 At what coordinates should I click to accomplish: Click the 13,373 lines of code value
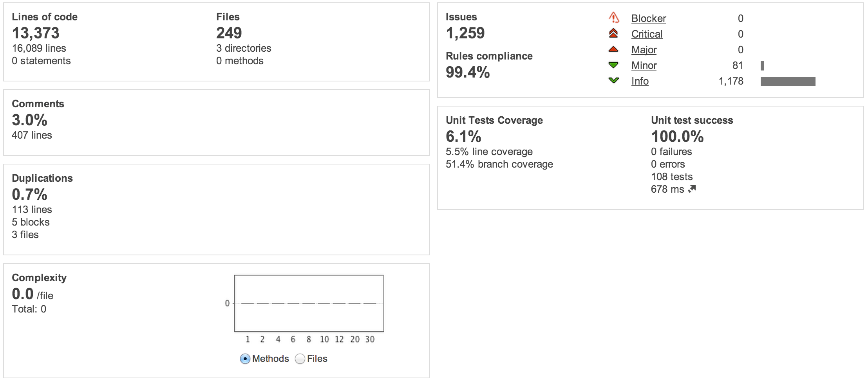(x=36, y=33)
